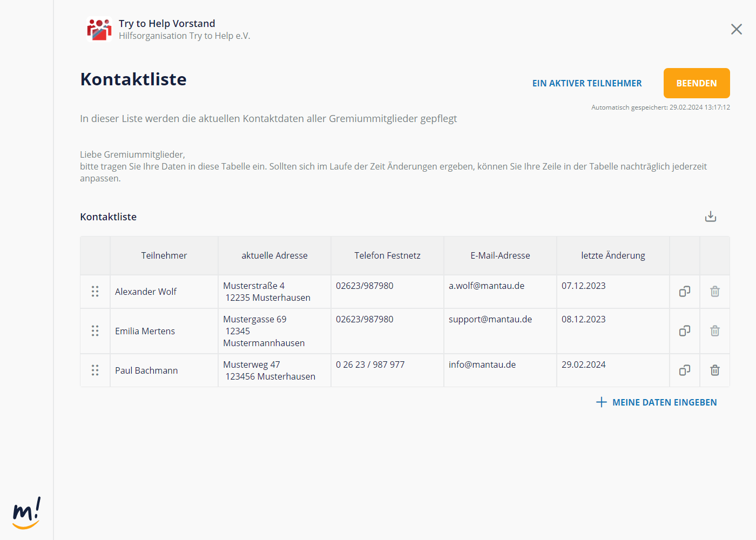Click the Teilnehmer column header
The image size is (756, 540).
coord(164,255)
